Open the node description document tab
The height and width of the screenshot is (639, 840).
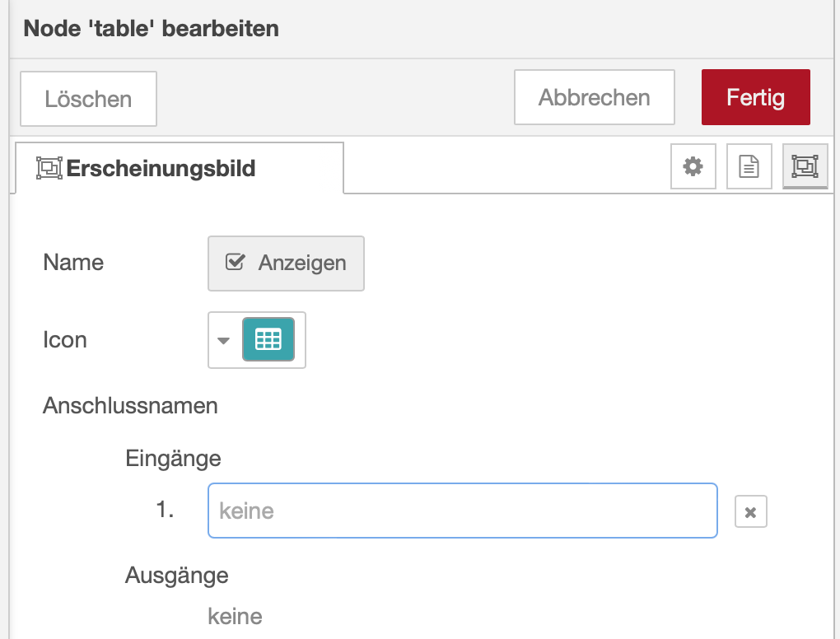749,167
